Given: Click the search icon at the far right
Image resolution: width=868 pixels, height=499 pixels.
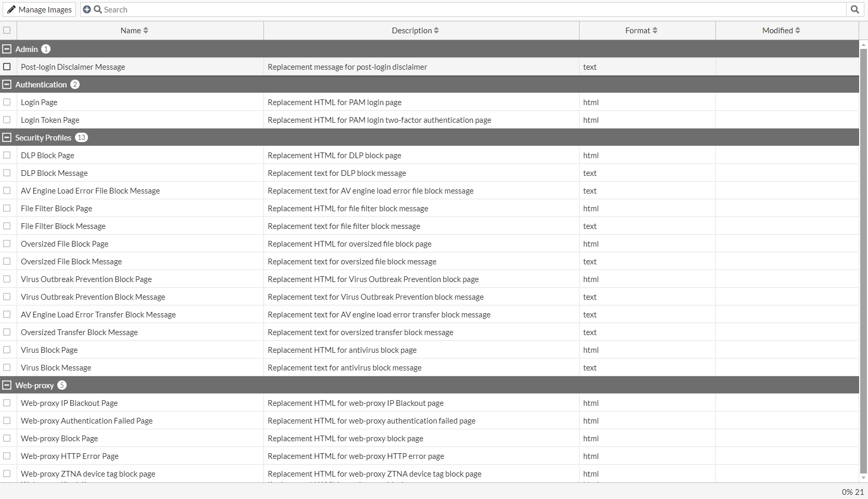Looking at the screenshot, I should tap(854, 9).
